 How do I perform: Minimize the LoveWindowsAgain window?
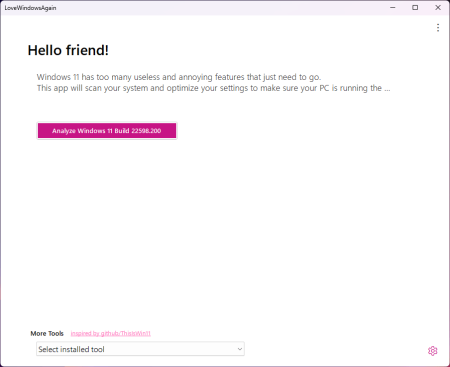pos(393,7)
